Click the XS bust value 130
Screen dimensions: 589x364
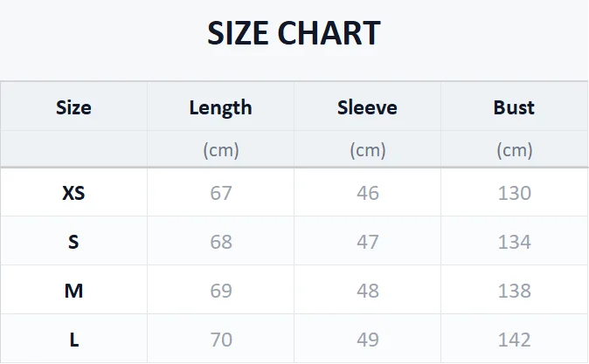pos(514,193)
